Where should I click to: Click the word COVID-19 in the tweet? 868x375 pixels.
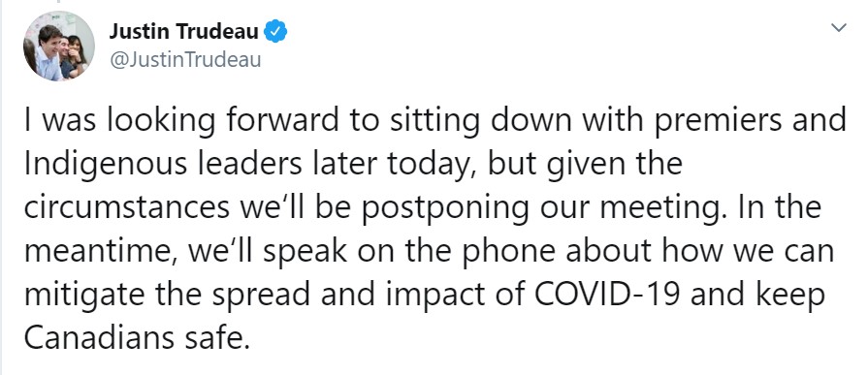coord(608,295)
